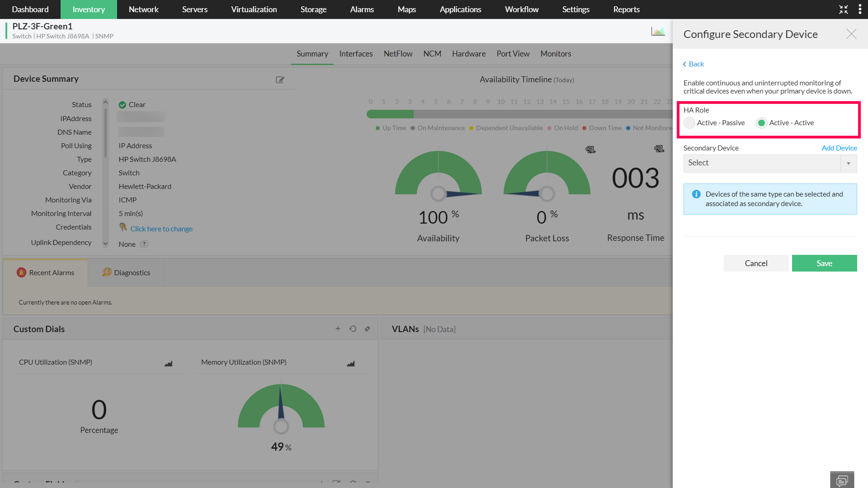Image resolution: width=868 pixels, height=488 pixels.
Task: Click the Packet Loss alarm config icon
Action: [590, 150]
